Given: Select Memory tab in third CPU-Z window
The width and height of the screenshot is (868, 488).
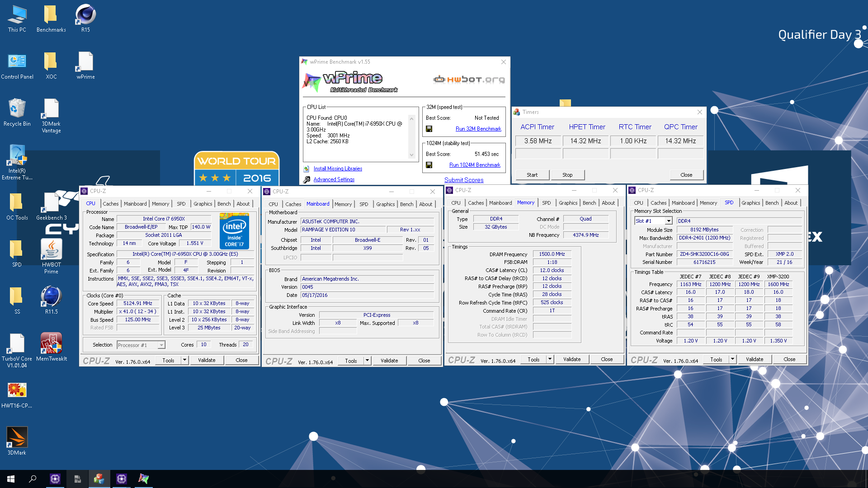Looking at the screenshot, I should coord(526,202).
